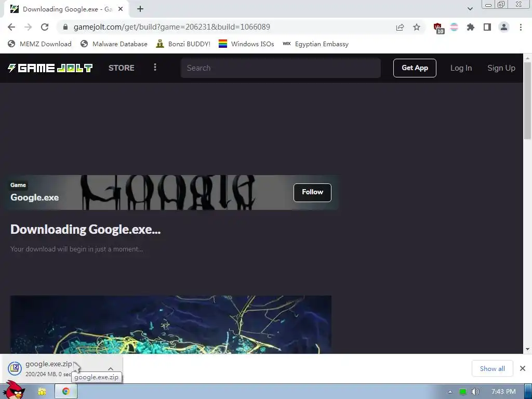This screenshot has width=532, height=399.
Task: Click the address bar URL
Action: tap(171, 27)
